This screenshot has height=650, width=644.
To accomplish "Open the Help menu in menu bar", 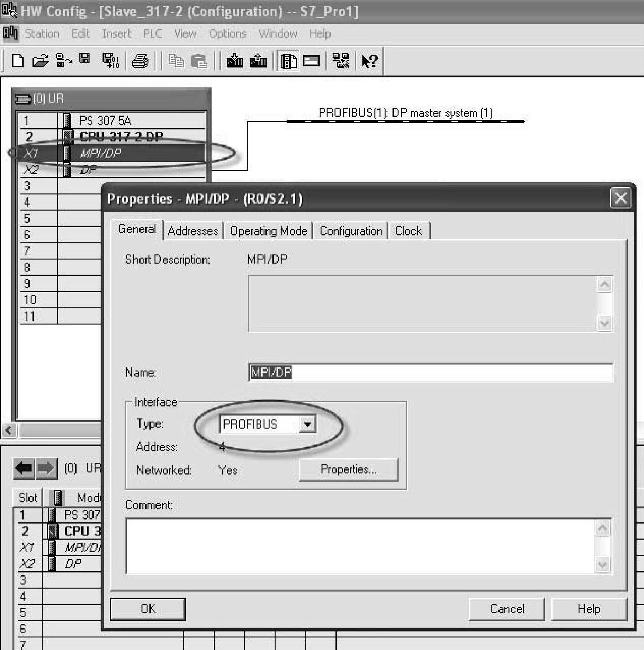I will pyautogui.click(x=320, y=33).
